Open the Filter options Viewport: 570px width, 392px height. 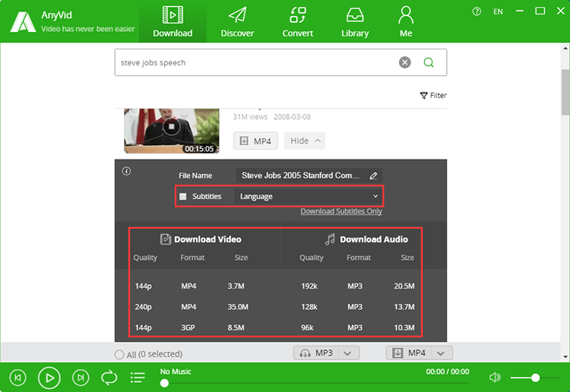433,95
